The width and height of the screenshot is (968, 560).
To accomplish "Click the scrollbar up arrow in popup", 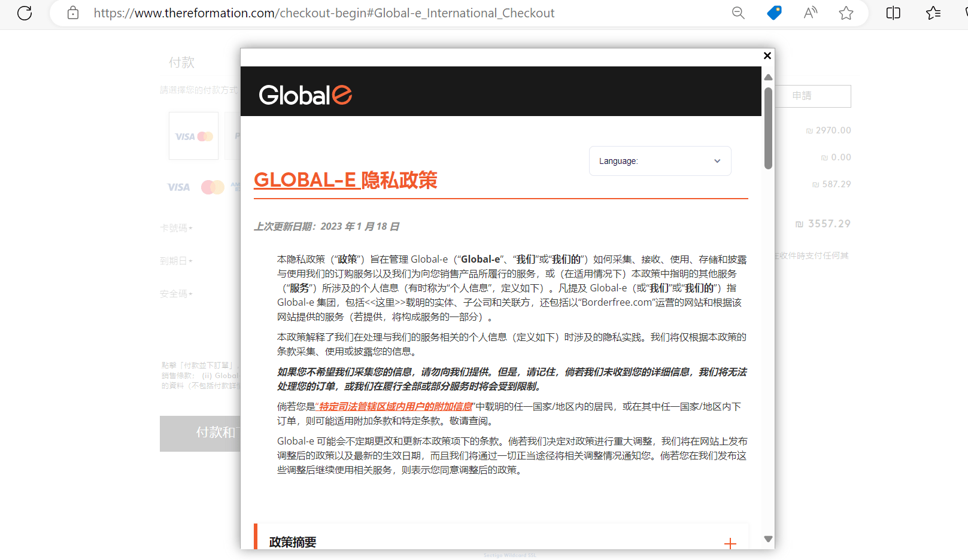I will click(768, 77).
